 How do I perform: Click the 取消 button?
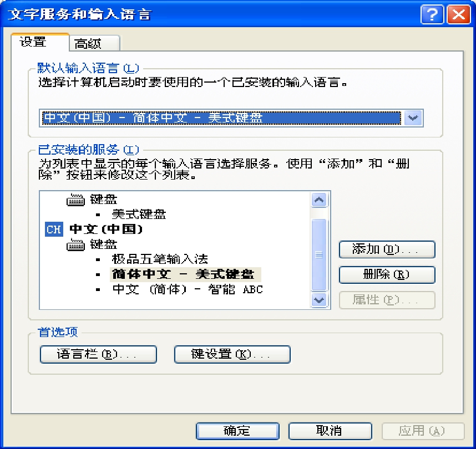(330, 431)
